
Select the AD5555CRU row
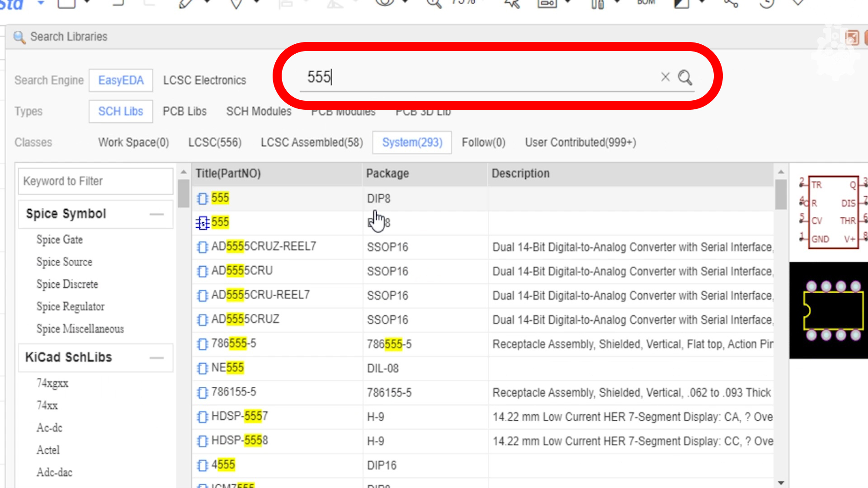483,271
